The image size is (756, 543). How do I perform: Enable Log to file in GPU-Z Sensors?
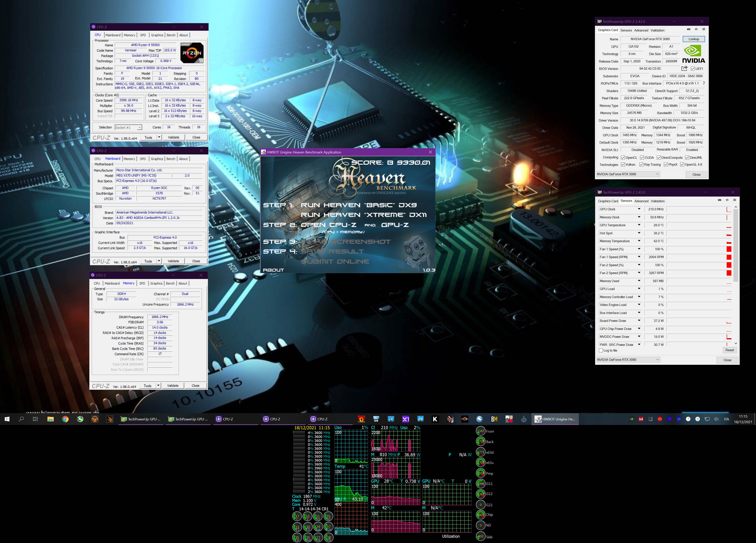[x=601, y=350]
